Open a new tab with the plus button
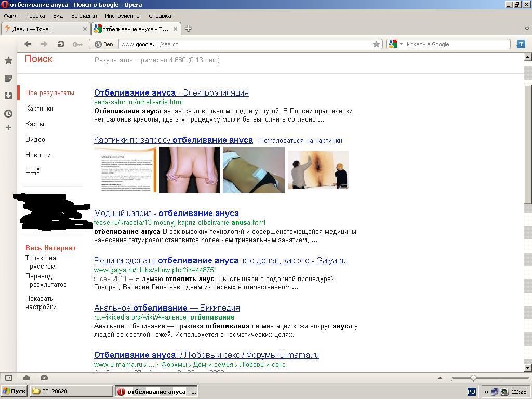 tap(188, 29)
